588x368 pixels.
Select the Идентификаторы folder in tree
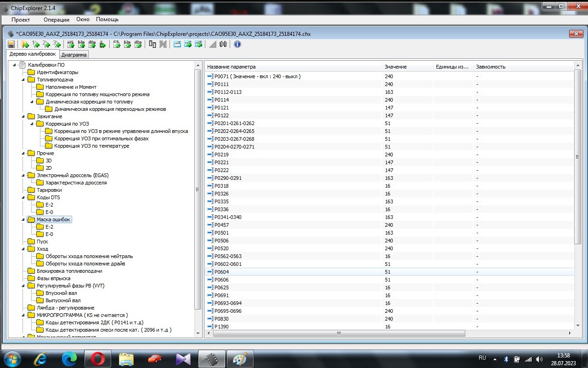point(57,72)
